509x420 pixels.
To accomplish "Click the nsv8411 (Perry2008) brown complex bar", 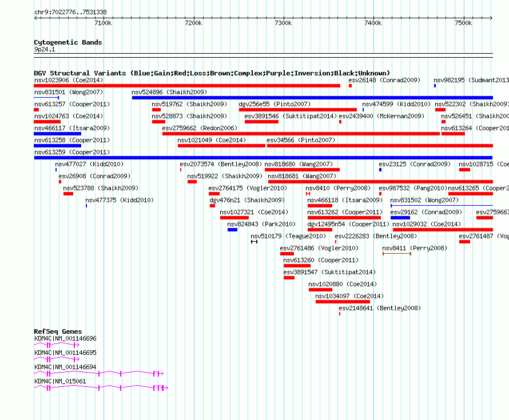I will tap(397, 254).
